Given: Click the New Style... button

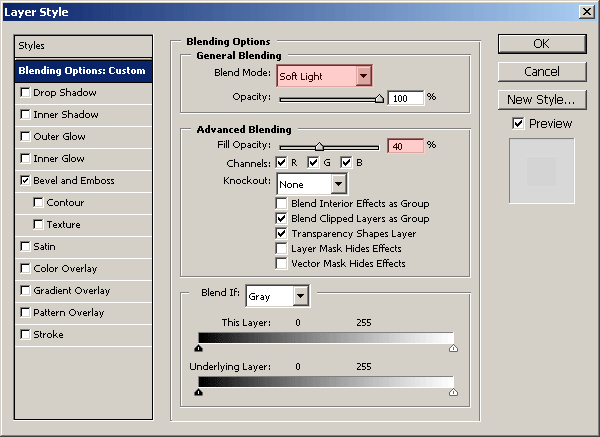Looking at the screenshot, I should (542, 100).
